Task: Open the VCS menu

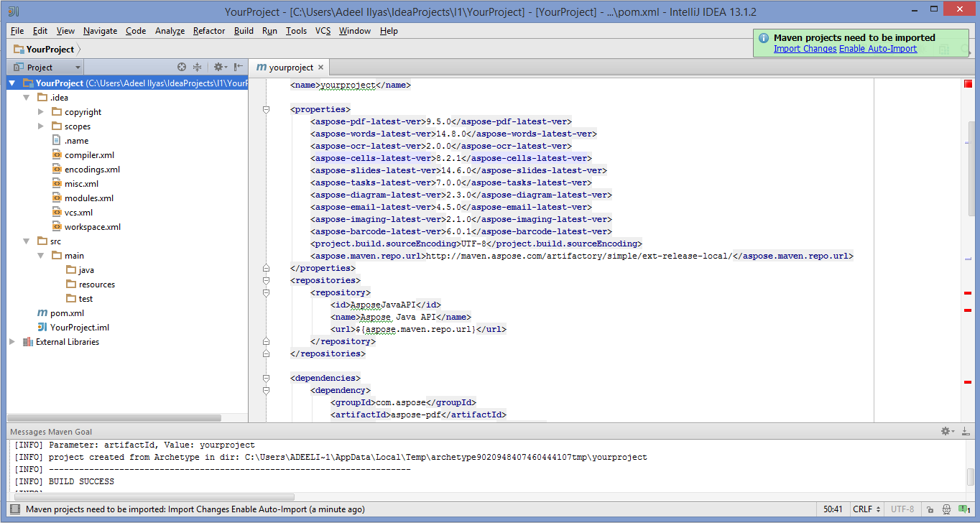Action: tap(323, 31)
